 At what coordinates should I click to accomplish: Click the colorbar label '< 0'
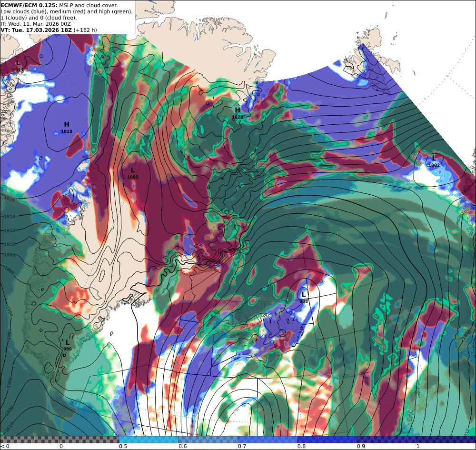tap(5, 446)
